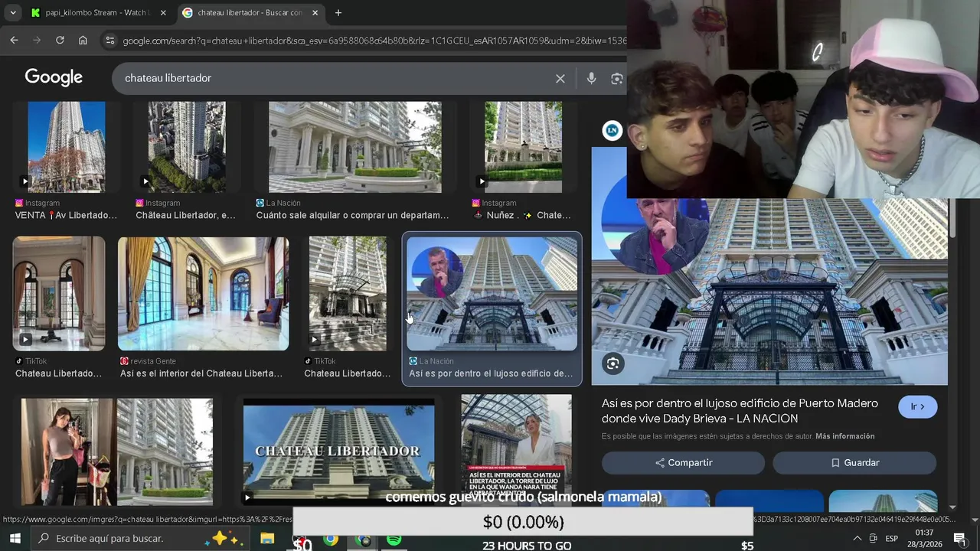
Task: Click 'Así es el interior del Chateau Liberta...' caption
Action: 201,373
